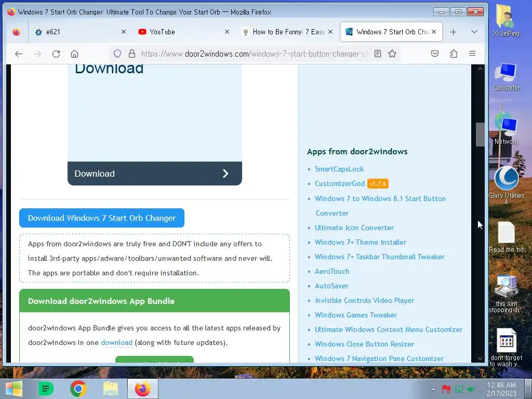Select 'this aint stopping di...' desktop icon
Screen dimensions: 532x399
[x=506, y=294]
